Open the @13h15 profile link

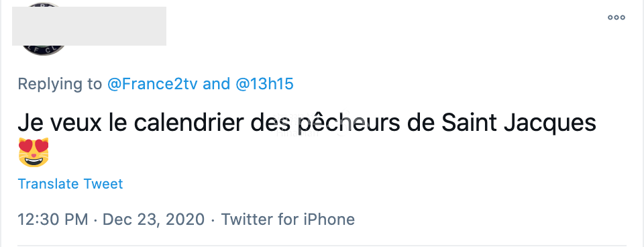264,84
